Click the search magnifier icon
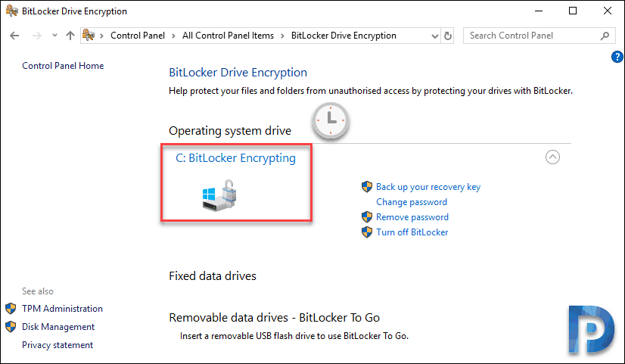625x364 pixels. [x=605, y=36]
